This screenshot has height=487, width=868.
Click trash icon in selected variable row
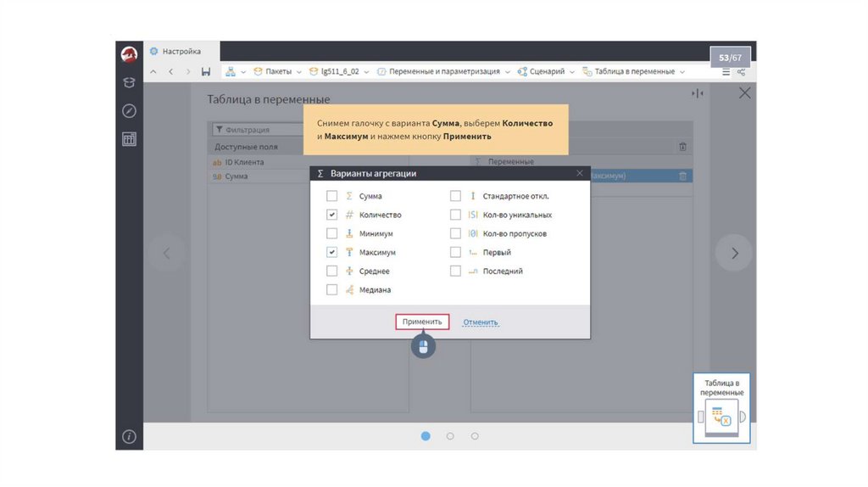(682, 176)
